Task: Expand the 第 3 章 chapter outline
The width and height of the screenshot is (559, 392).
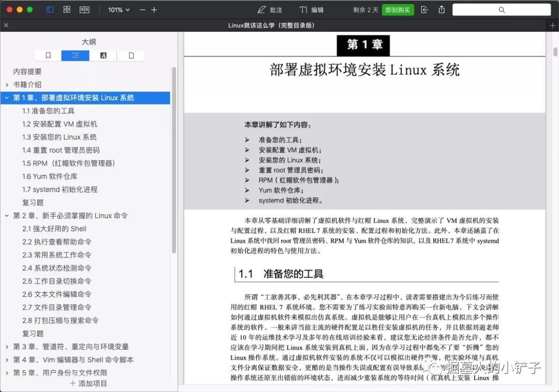Action: pyautogui.click(x=6, y=346)
